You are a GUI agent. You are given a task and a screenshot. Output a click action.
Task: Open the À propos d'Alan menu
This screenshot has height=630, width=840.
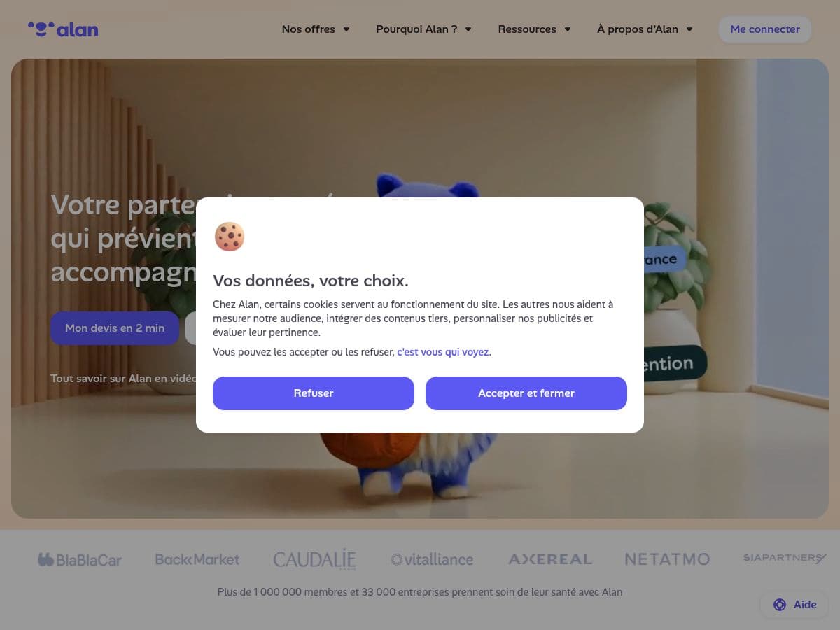[x=645, y=29]
